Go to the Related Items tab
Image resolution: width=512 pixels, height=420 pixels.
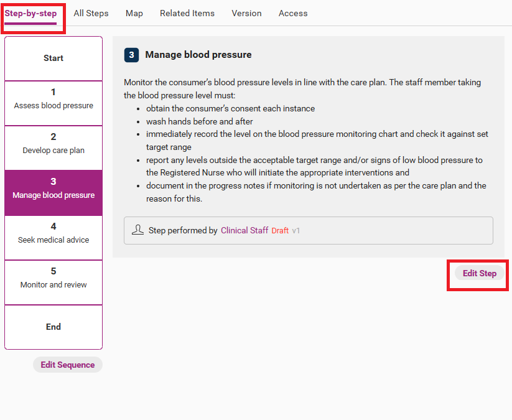(187, 13)
